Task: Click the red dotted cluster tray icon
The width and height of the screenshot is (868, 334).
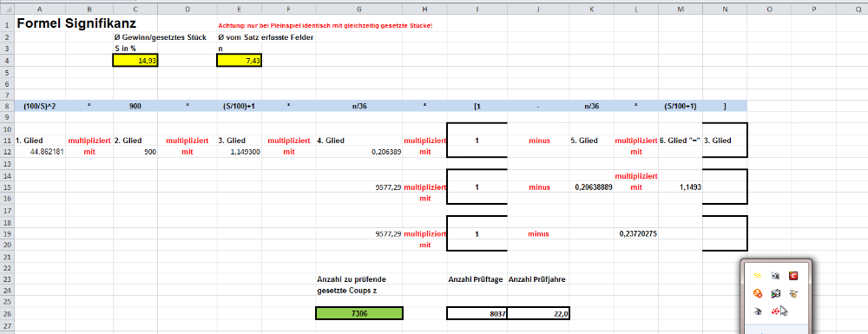Action: coord(775,311)
